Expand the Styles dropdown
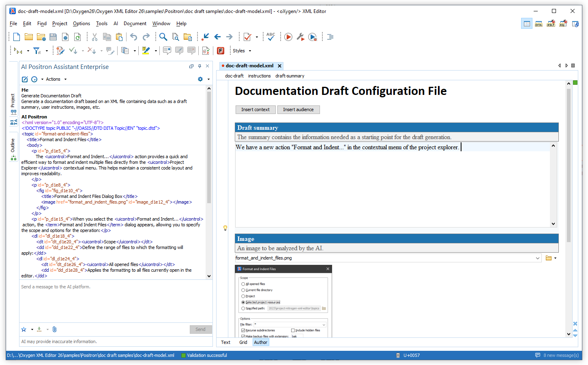Viewport: 588px width, 365px height. click(242, 51)
